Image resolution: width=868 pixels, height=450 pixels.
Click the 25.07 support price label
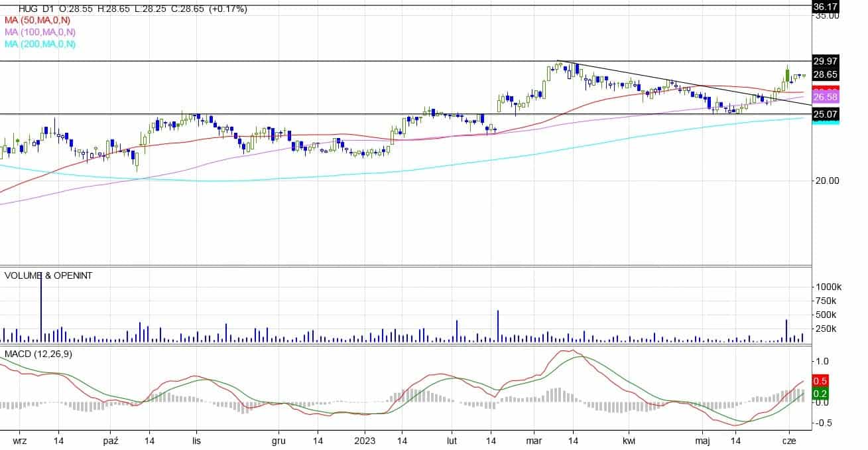(x=826, y=114)
